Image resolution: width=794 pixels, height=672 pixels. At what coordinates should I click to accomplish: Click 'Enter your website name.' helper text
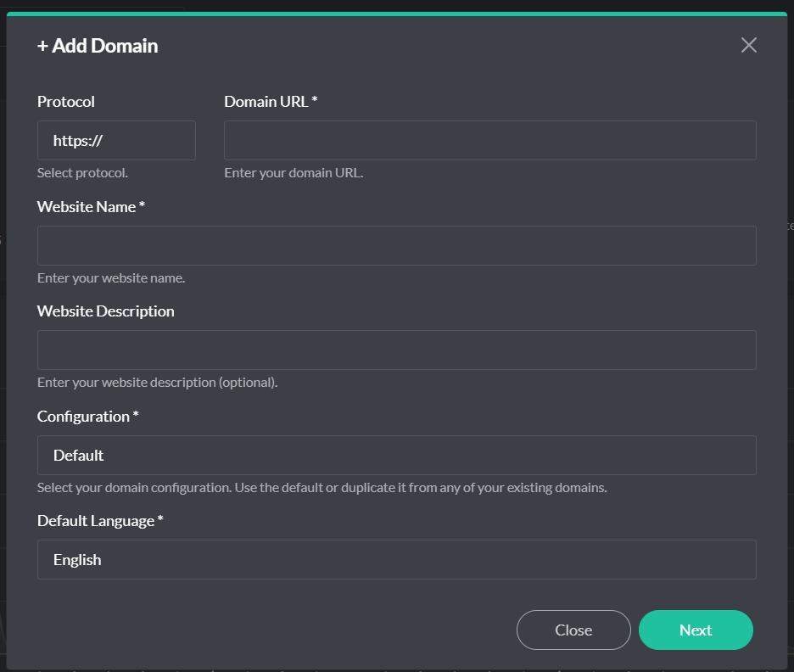coord(111,278)
